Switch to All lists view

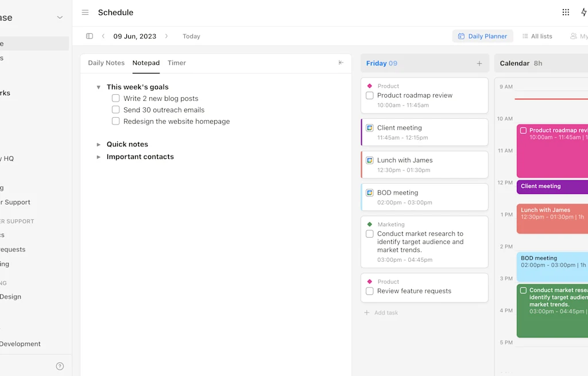coord(537,36)
